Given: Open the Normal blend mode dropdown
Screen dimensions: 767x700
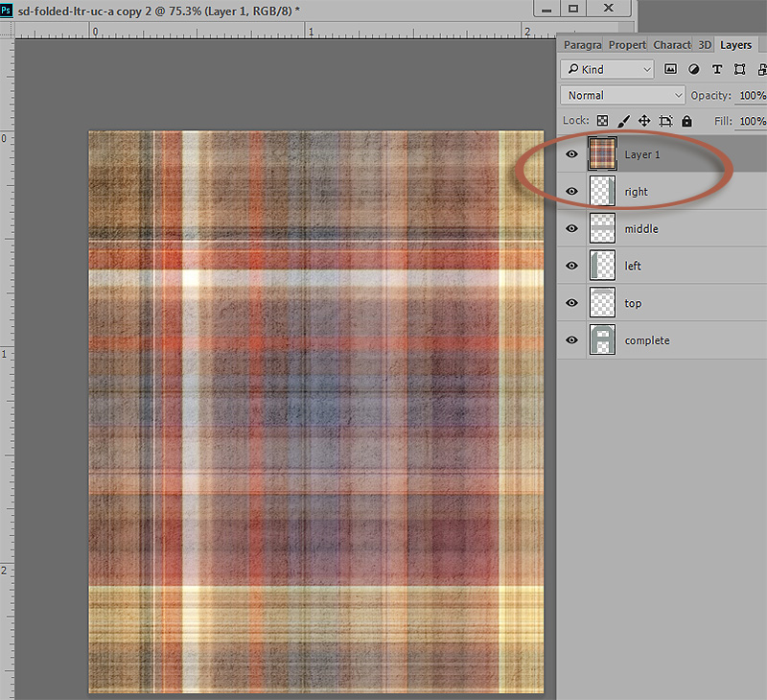Looking at the screenshot, I should (x=622, y=95).
